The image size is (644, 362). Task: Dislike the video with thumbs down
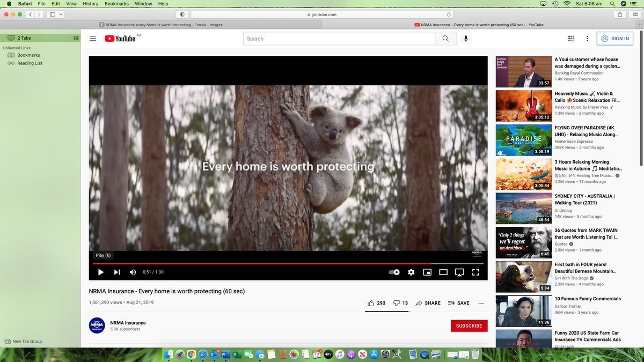pos(400,303)
